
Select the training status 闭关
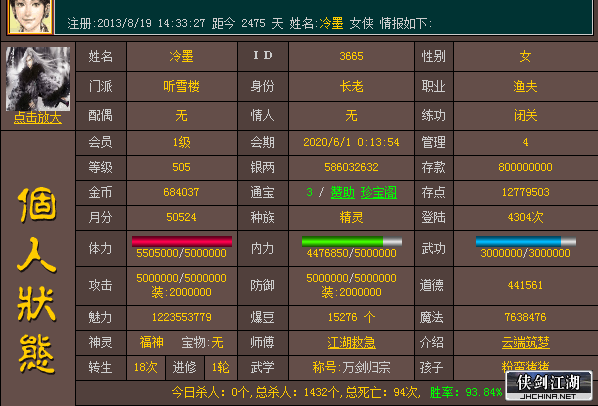(526, 116)
